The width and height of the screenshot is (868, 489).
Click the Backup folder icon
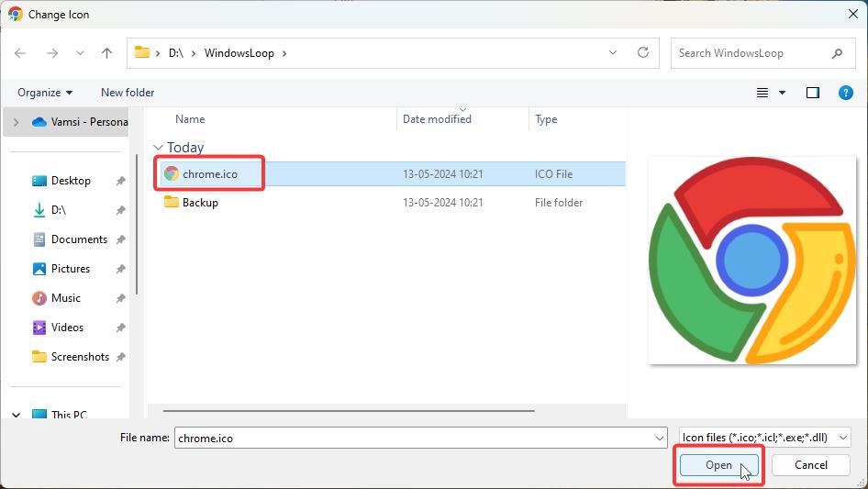tap(172, 202)
